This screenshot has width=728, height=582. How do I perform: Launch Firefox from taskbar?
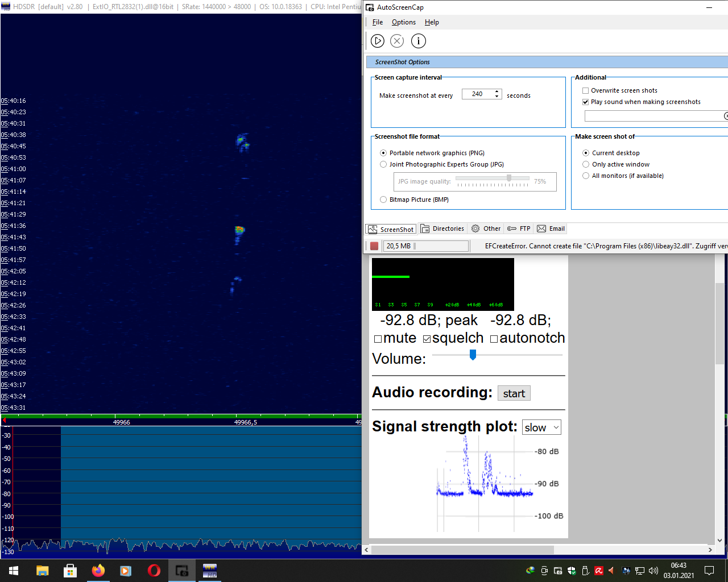(98, 571)
